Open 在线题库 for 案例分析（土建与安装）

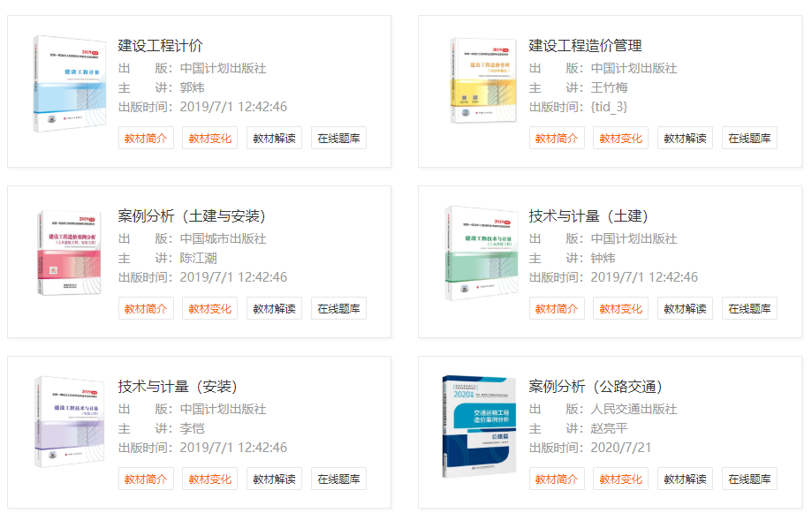coord(338,308)
